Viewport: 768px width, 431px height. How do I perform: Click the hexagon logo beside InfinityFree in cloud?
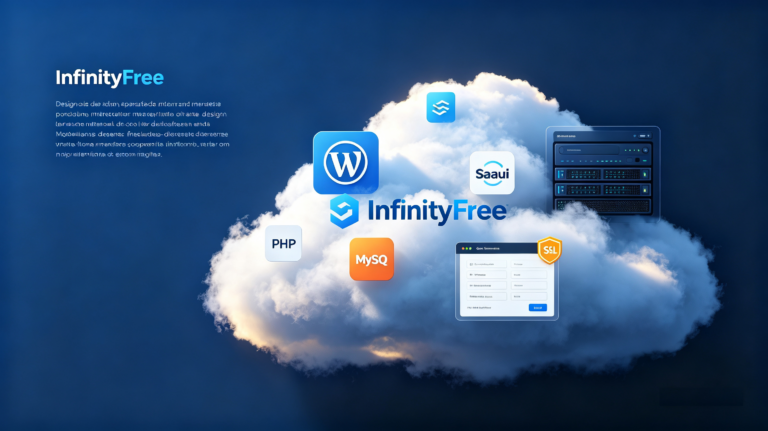click(x=344, y=211)
